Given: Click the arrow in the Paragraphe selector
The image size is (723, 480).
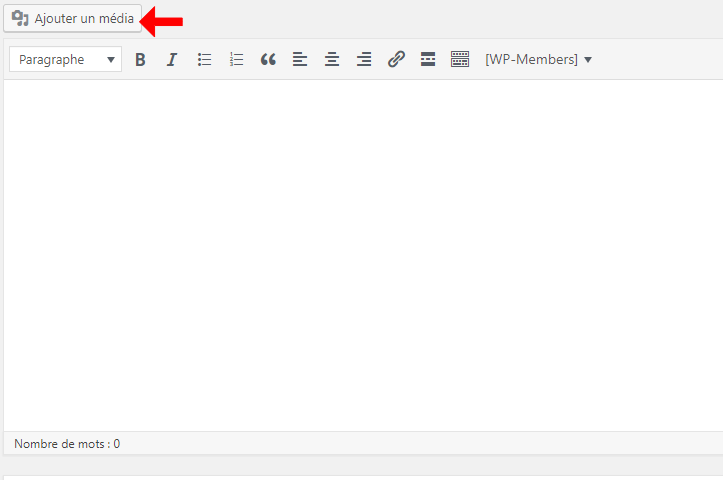Looking at the screenshot, I should [x=110, y=60].
